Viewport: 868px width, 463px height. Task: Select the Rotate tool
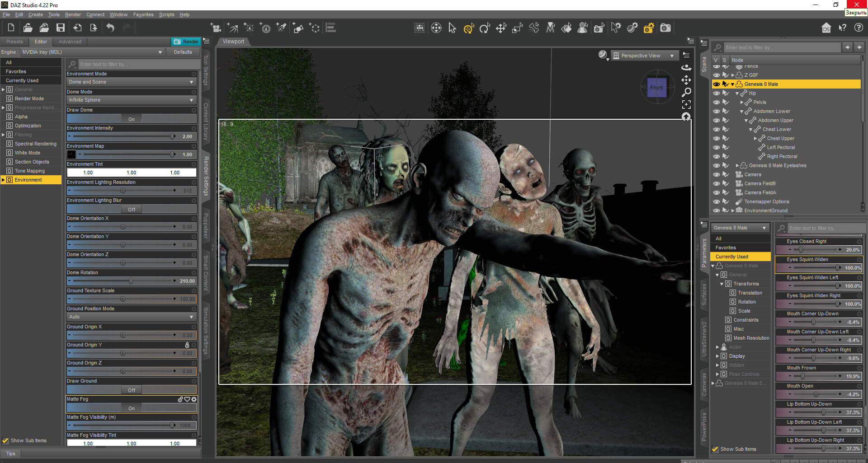pyautogui.click(x=485, y=28)
